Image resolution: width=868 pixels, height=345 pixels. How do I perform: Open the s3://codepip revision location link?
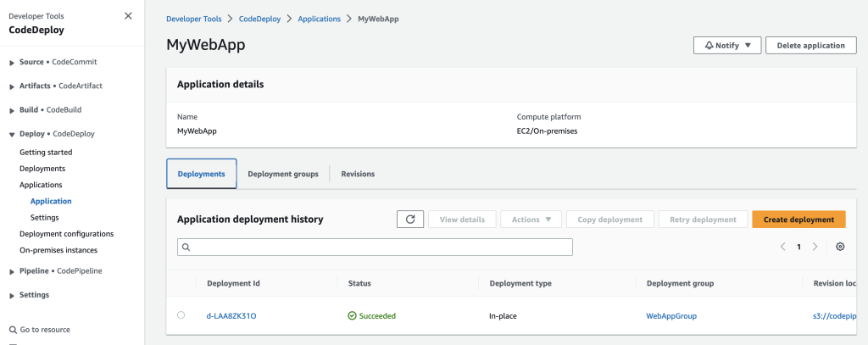pyautogui.click(x=835, y=315)
